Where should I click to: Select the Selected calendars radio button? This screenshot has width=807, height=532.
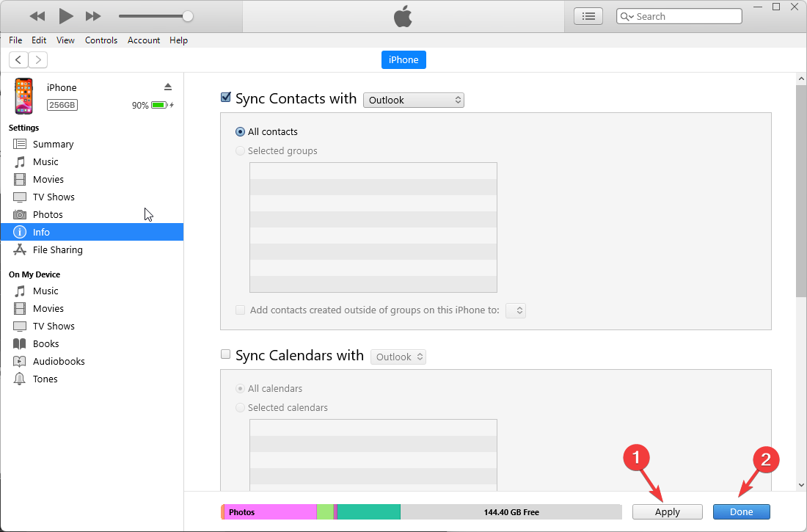click(x=240, y=408)
